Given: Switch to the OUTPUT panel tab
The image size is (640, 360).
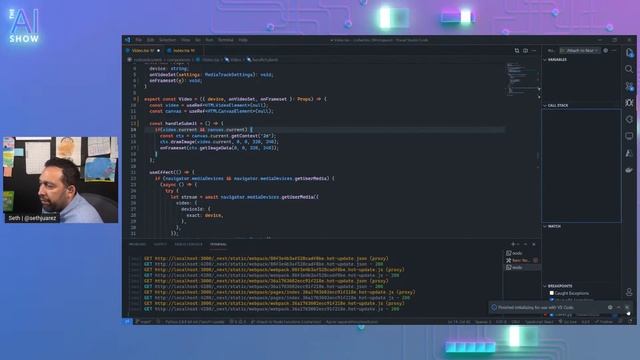Looking at the screenshot, I should (x=160, y=244).
